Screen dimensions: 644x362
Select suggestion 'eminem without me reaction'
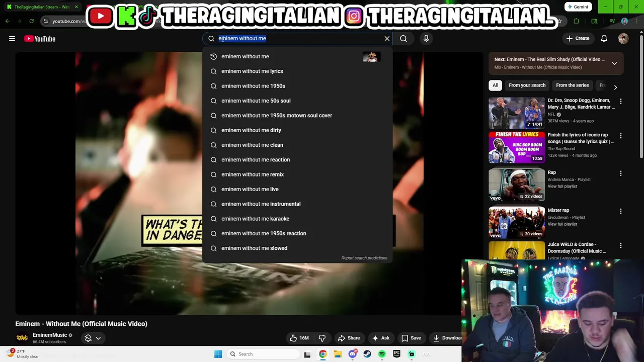[x=297, y=160]
